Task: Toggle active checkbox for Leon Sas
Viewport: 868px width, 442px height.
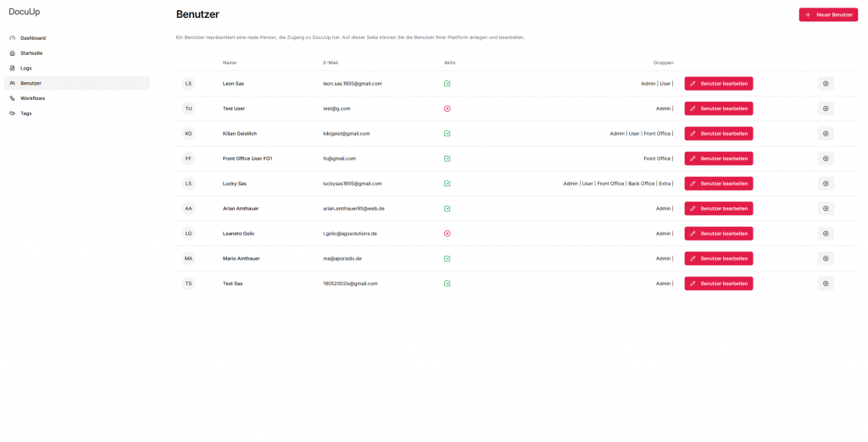Action: [447, 84]
